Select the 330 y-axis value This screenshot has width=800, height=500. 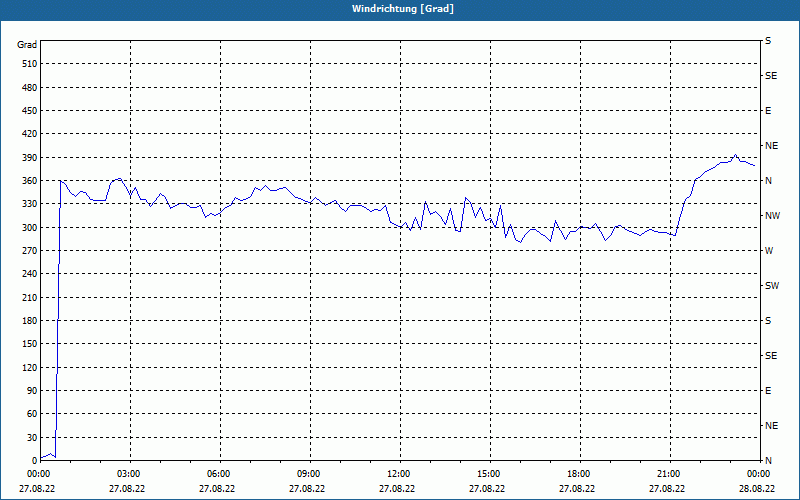coord(30,204)
